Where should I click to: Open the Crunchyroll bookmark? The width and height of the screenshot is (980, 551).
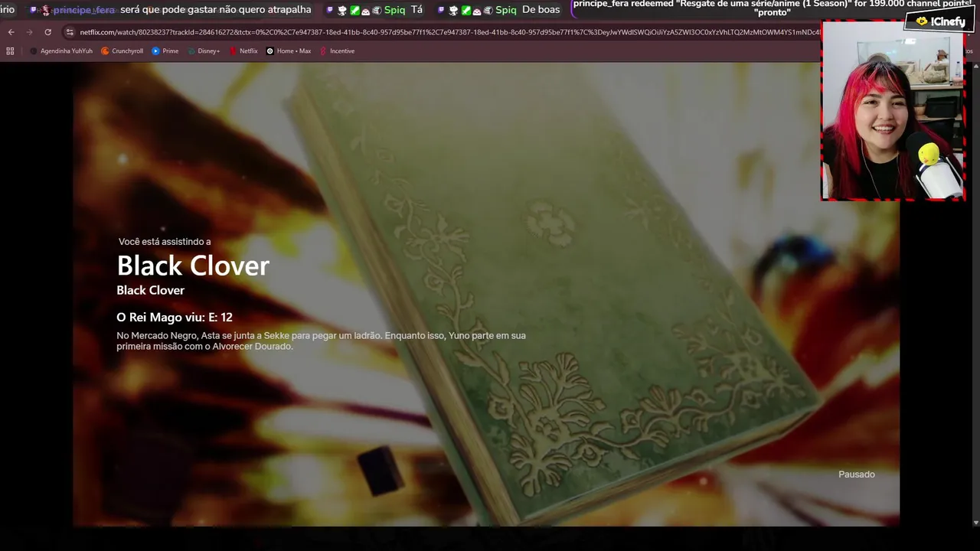pyautogui.click(x=122, y=51)
